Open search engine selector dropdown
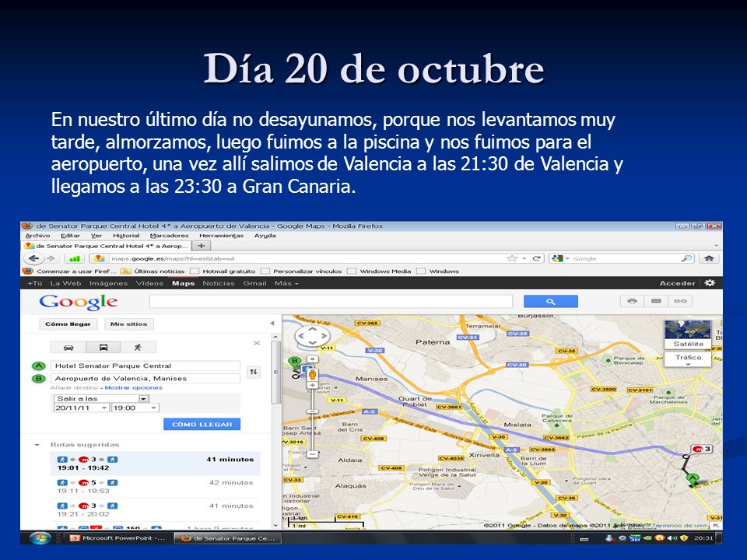This screenshot has height=560, width=747. click(560, 258)
